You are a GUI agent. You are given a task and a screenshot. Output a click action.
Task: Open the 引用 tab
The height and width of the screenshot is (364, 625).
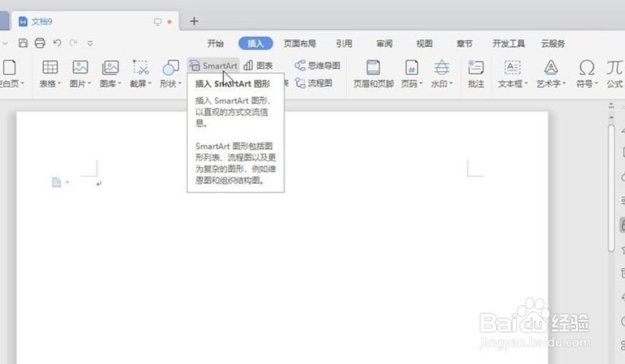coord(344,44)
